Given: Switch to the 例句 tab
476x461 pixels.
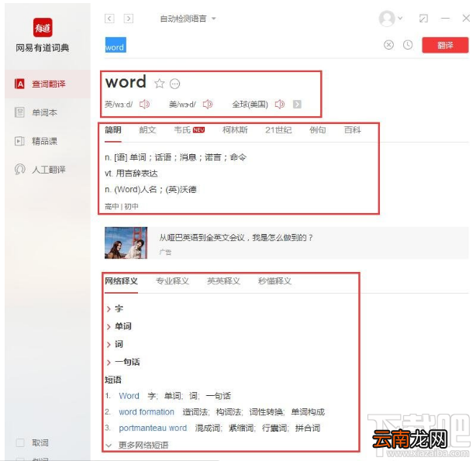Looking at the screenshot, I should [x=318, y=130].
